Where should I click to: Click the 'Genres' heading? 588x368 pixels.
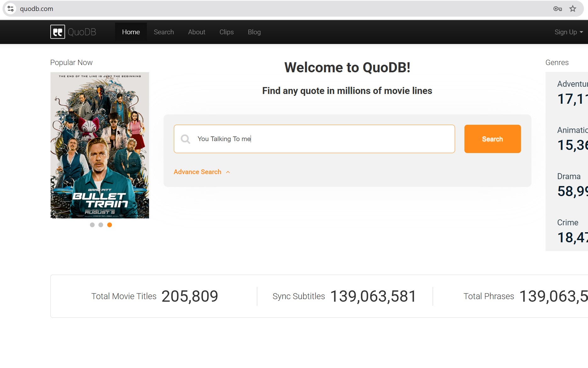click(x=557, y=63)
